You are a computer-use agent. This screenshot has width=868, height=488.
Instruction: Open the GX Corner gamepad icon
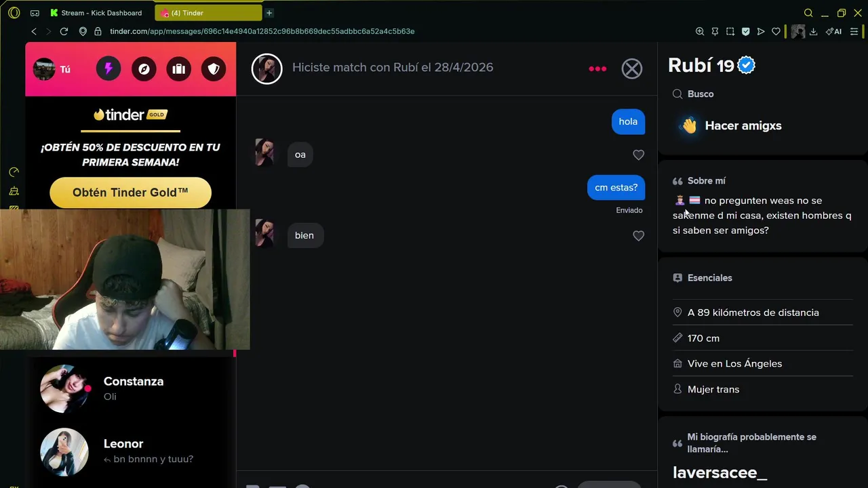[35, 13]
